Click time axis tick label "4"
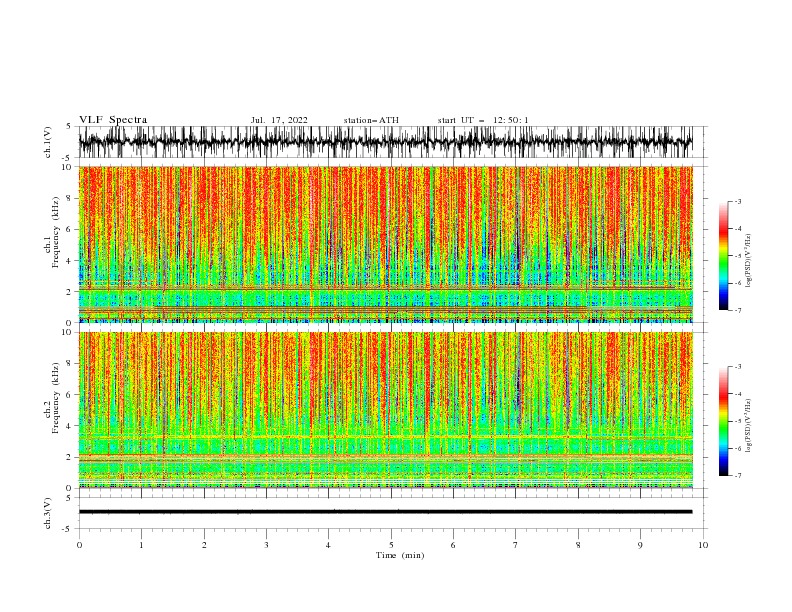The image size is (792, 612). (x=328, y=545)
